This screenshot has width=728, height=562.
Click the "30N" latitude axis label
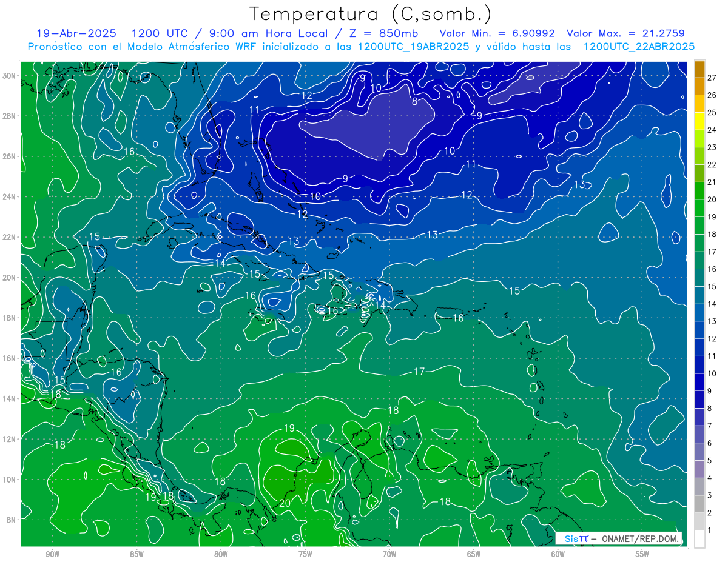[9, 75]
